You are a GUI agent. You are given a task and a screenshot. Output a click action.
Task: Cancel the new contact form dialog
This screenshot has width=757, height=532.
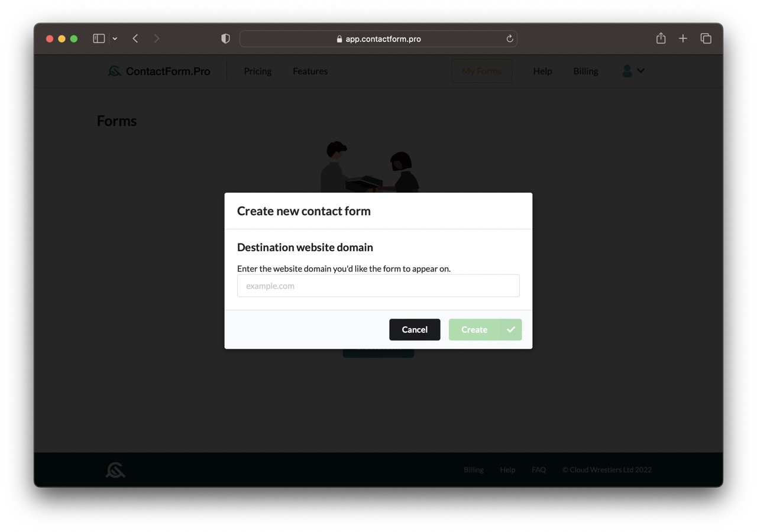point(415,329)
